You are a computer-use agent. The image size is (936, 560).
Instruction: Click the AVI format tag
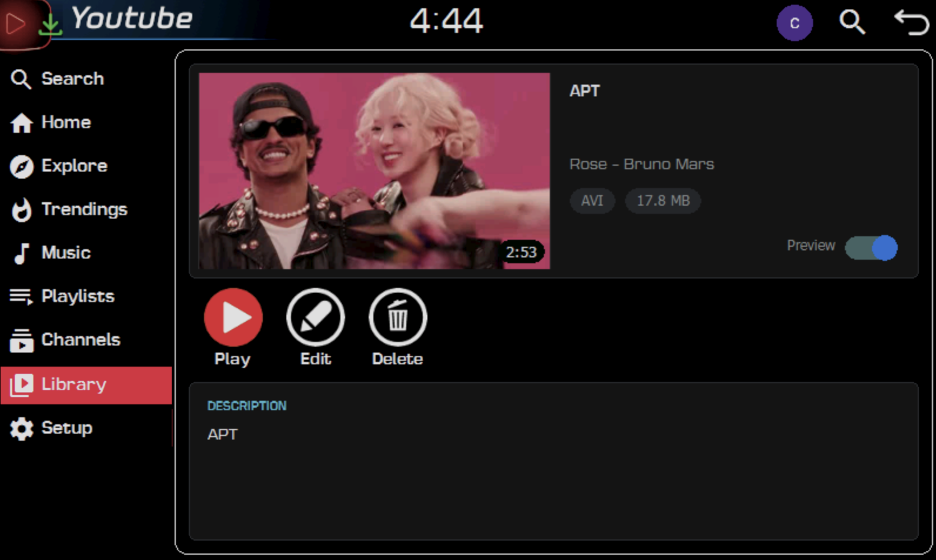(x=592, y=201)
